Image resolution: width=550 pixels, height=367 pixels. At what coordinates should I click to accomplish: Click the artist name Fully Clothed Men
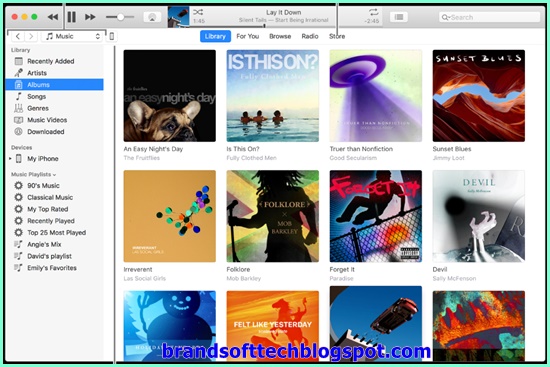point(251,158)
